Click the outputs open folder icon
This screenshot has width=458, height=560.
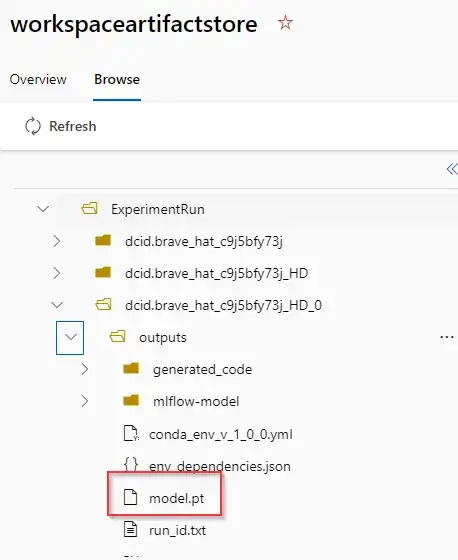click(118, 336)
